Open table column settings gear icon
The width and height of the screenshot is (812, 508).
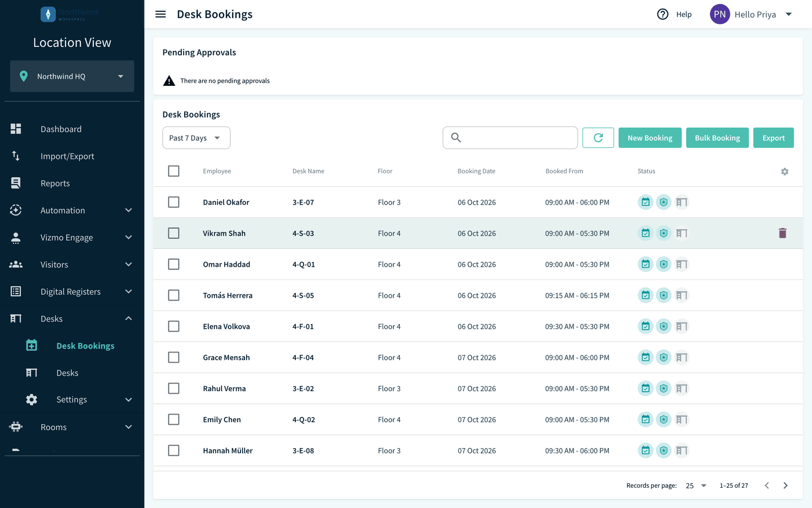(785, 172)
